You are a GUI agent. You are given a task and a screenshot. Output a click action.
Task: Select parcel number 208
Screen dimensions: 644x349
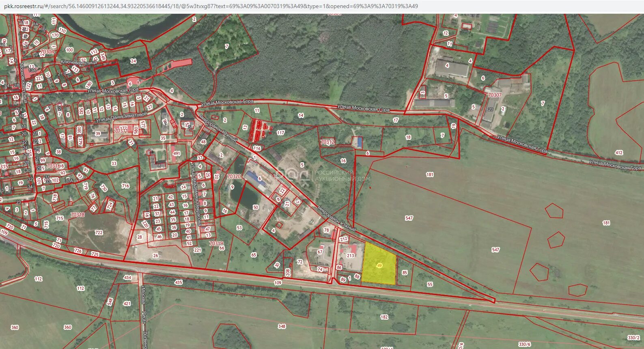[288, 272]
